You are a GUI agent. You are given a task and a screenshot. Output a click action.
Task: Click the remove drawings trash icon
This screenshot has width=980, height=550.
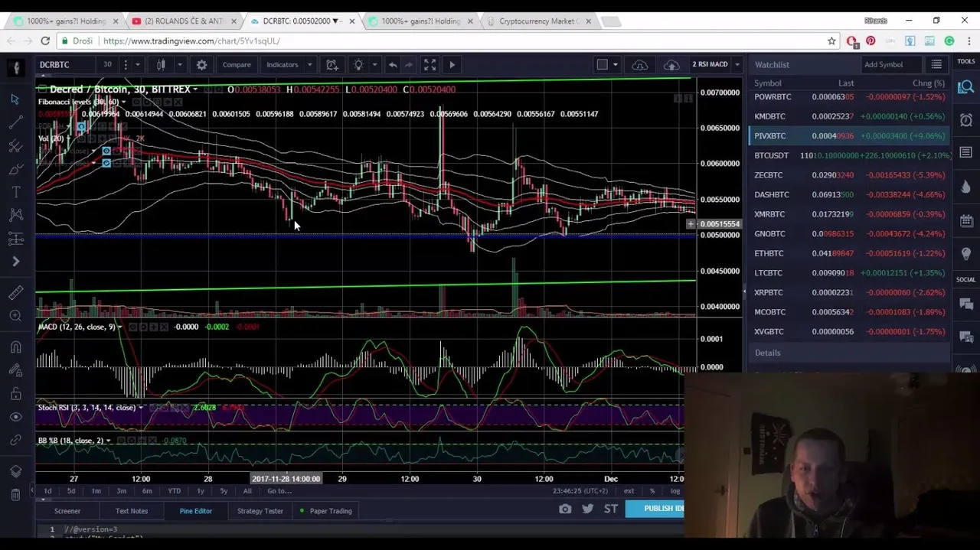point(15,494)
